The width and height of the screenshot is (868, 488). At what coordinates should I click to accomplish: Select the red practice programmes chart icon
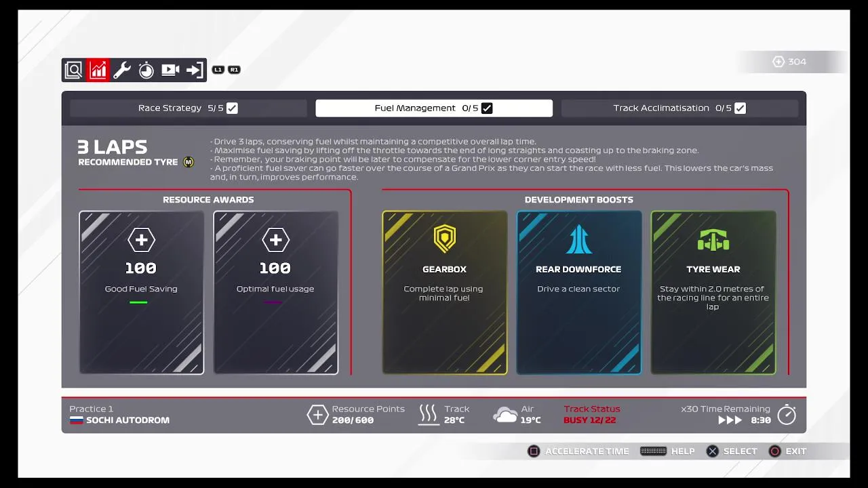click(98, 70)
